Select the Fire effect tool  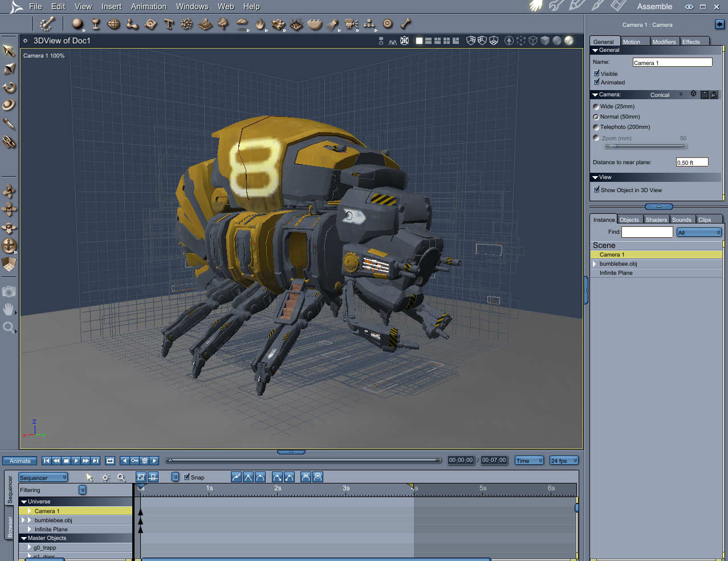(260, 24)
